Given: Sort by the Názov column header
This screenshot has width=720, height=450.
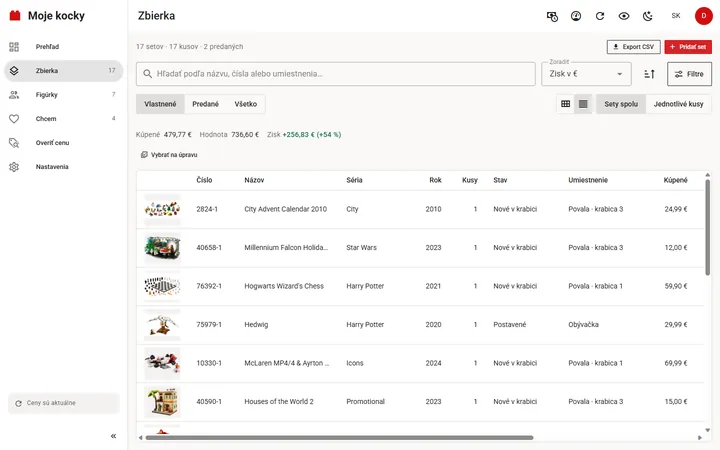Looking at the screenshot, I should click(x=254, y=180).
